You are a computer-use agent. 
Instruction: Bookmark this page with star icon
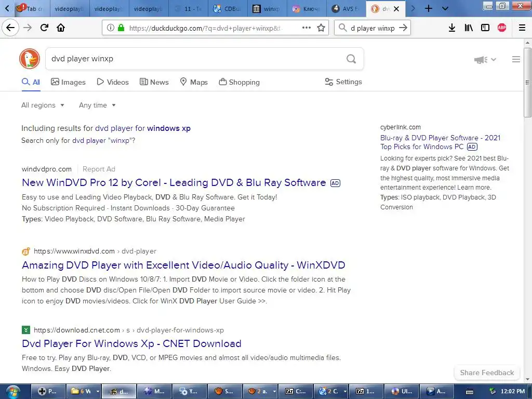coord(321,28)
